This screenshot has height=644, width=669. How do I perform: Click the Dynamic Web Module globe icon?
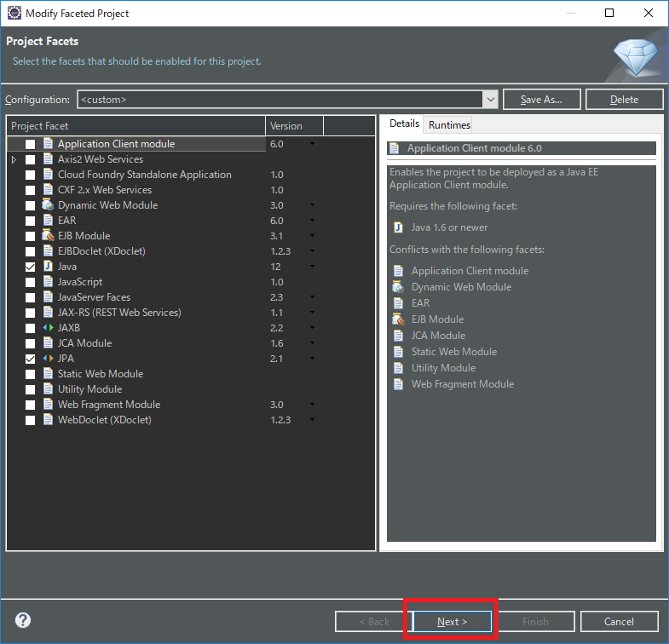coord(48,205)
